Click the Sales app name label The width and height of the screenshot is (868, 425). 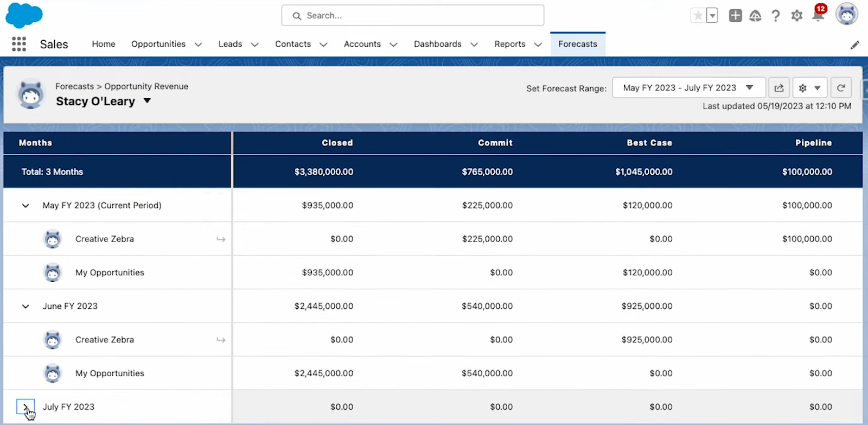coord(54,45)
